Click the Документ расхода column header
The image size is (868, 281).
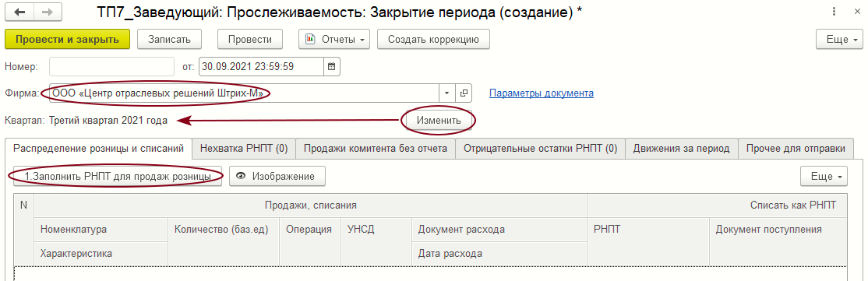[x=499, y=230]
